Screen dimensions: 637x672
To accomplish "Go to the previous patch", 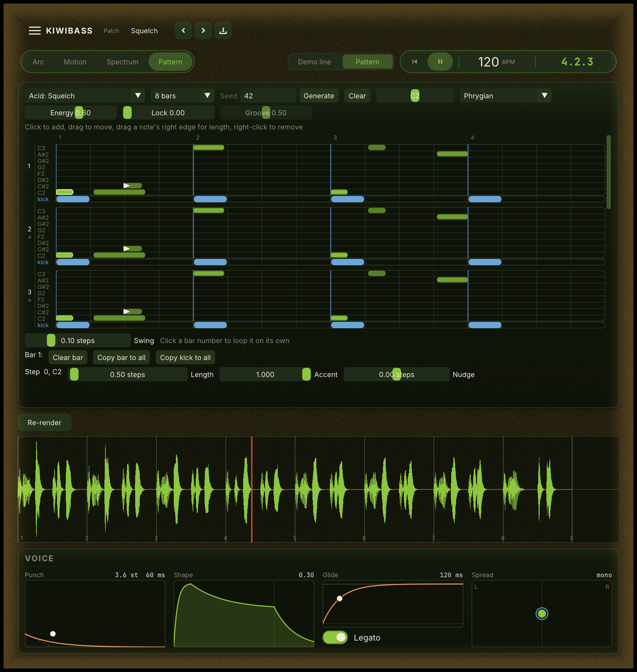I will [x=183, y=30].
